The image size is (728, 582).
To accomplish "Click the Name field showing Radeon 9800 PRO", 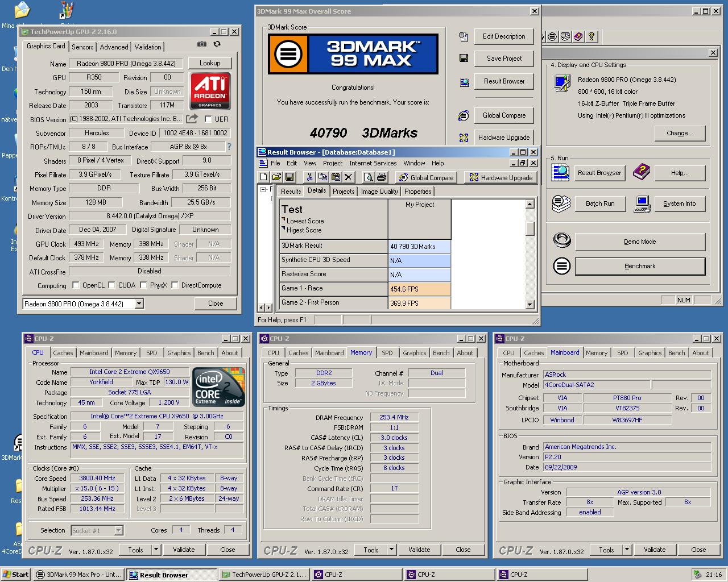I will pos(126,64).
